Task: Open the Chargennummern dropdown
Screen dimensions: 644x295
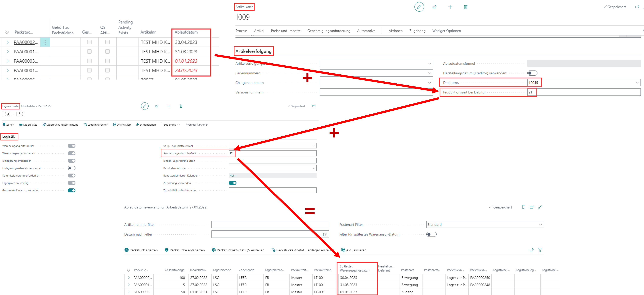Action: (x=429, y=83)
